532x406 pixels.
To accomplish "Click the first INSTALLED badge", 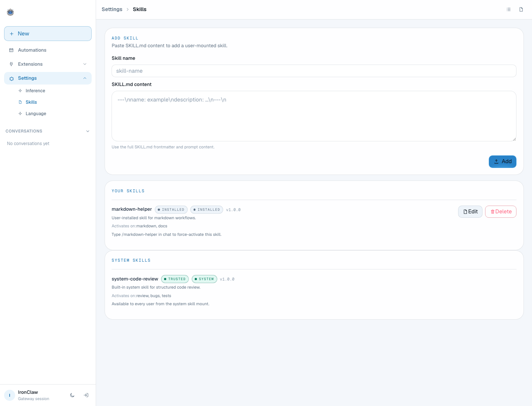I will point(171,210).
